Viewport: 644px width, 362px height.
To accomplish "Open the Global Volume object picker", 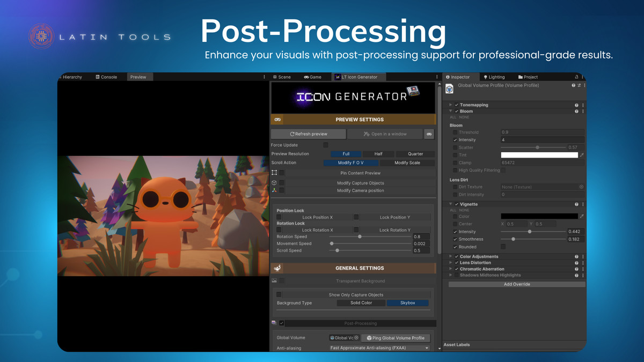I will (356, 338).
